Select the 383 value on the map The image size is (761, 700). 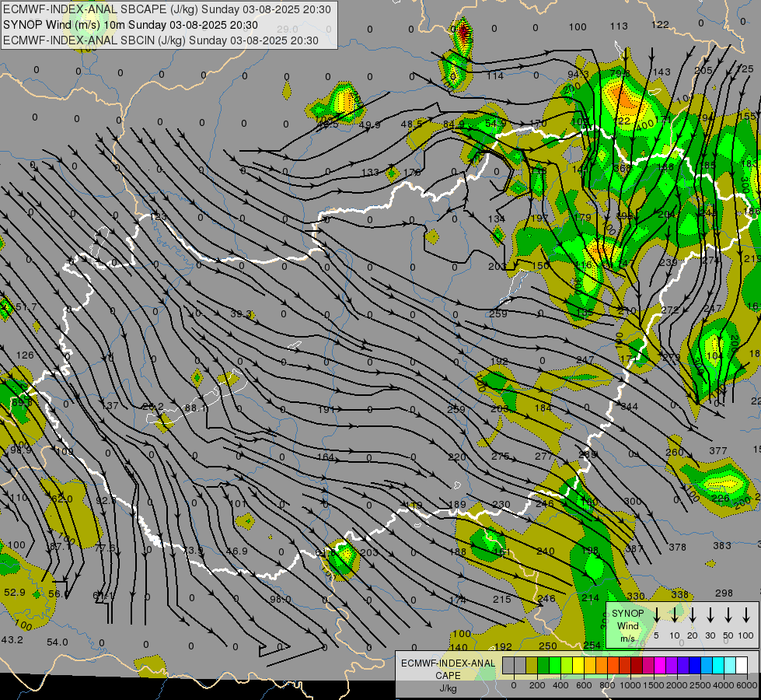pos(721,545)
